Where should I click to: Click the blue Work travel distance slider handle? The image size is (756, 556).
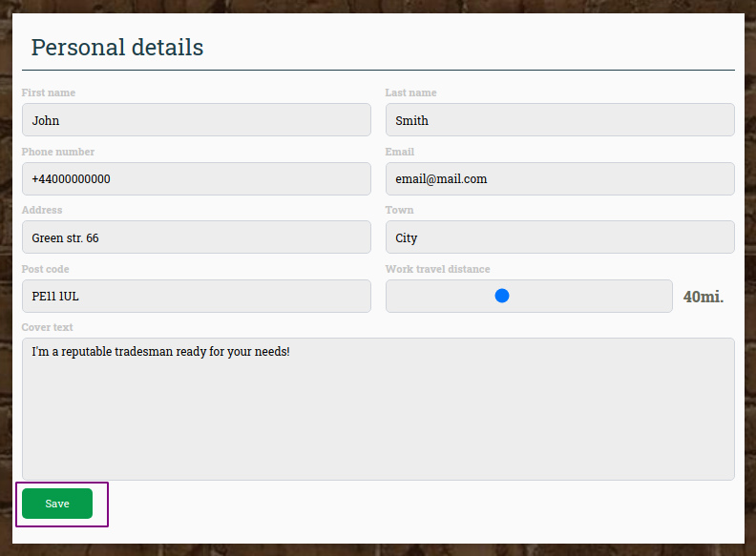coord(502,296)
